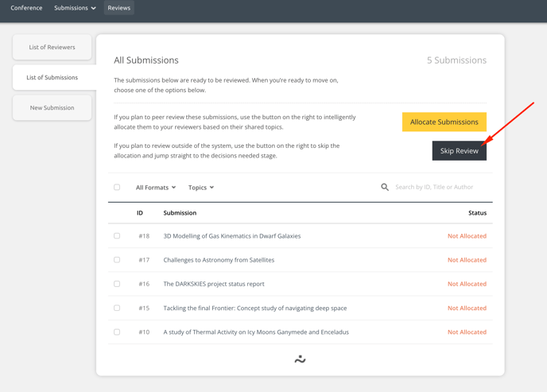Open the Topics filter dropdown
This screenshot has height=392, width=547.
pyautogui.click(x=201, y=188)
